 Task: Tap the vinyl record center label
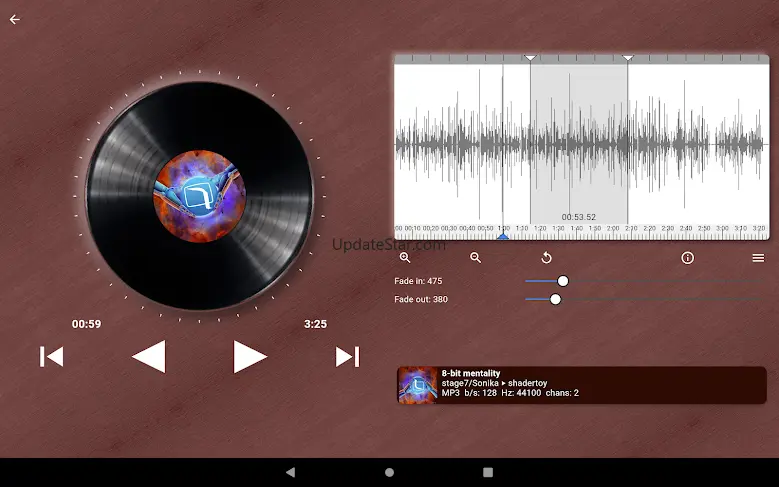198,190
